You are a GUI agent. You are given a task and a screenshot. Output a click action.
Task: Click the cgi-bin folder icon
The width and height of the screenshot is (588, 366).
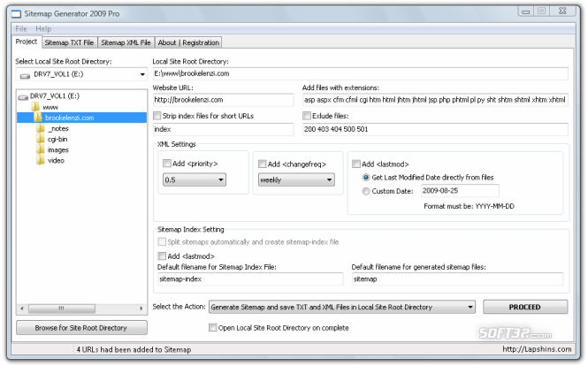(41, 139)
